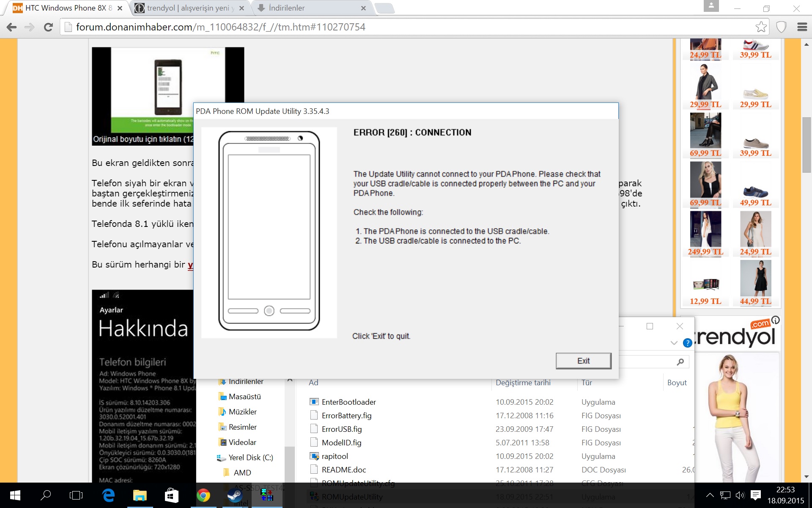Open Windows Start menu
This screenshot has height=508, width=812.
(15, 495)
